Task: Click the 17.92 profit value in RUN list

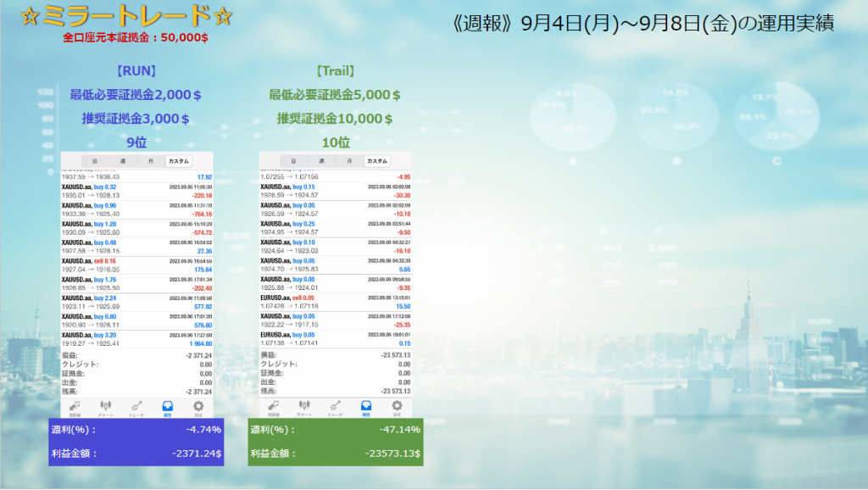Action: (205, 177)
